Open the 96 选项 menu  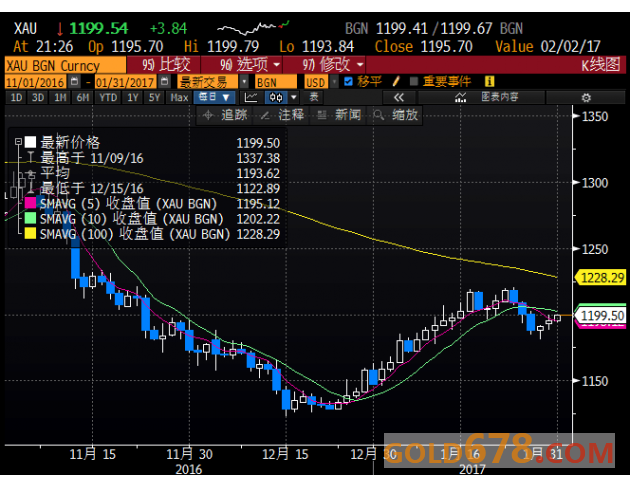[242, 65]
